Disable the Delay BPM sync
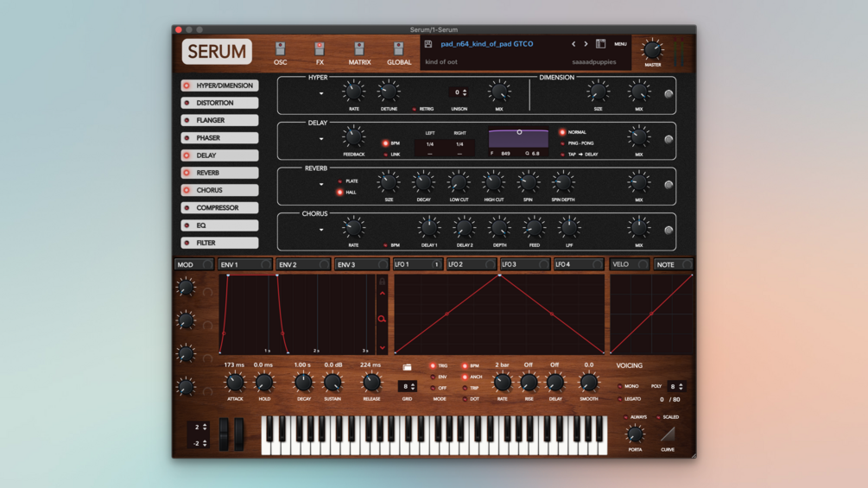 pyautogui.click(x=386, y=143)
